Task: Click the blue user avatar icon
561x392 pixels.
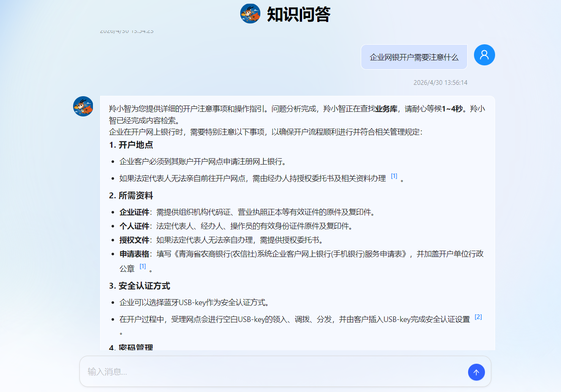Action: [484, 55]
